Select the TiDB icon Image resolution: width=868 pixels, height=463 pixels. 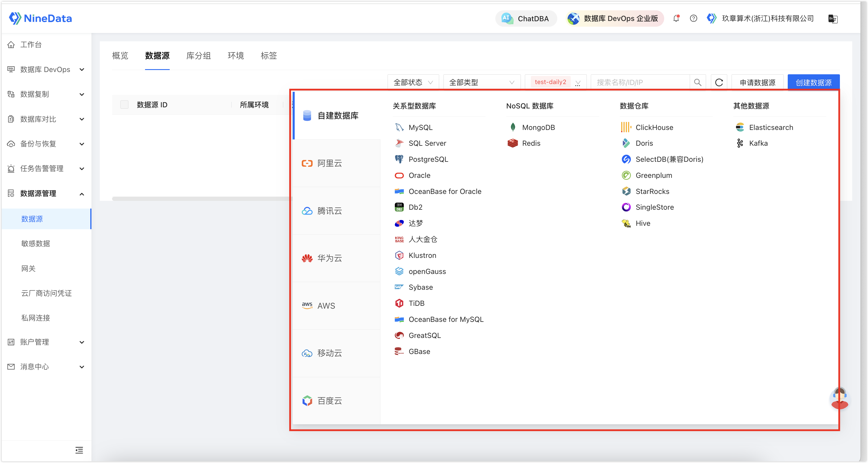coord(399,303)
